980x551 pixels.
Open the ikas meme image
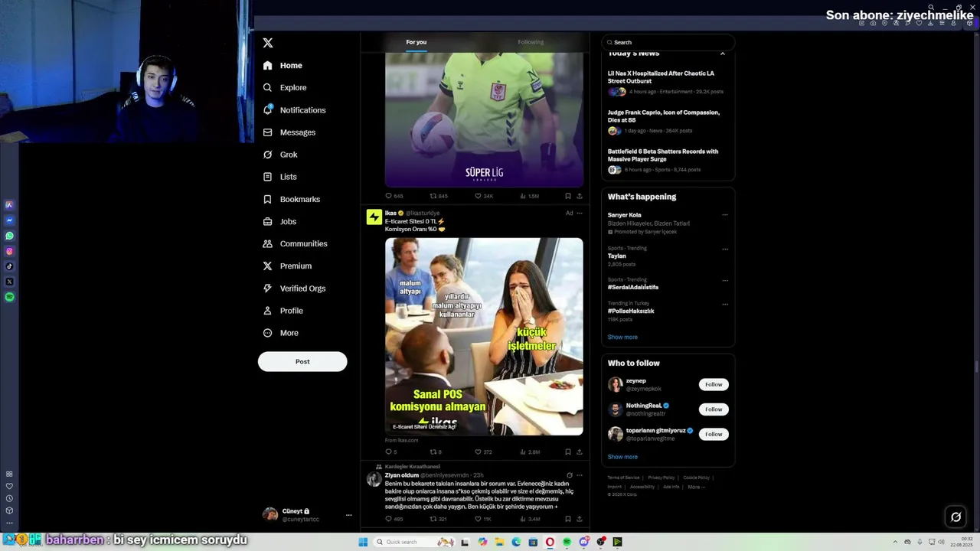[x=484, y=337]
